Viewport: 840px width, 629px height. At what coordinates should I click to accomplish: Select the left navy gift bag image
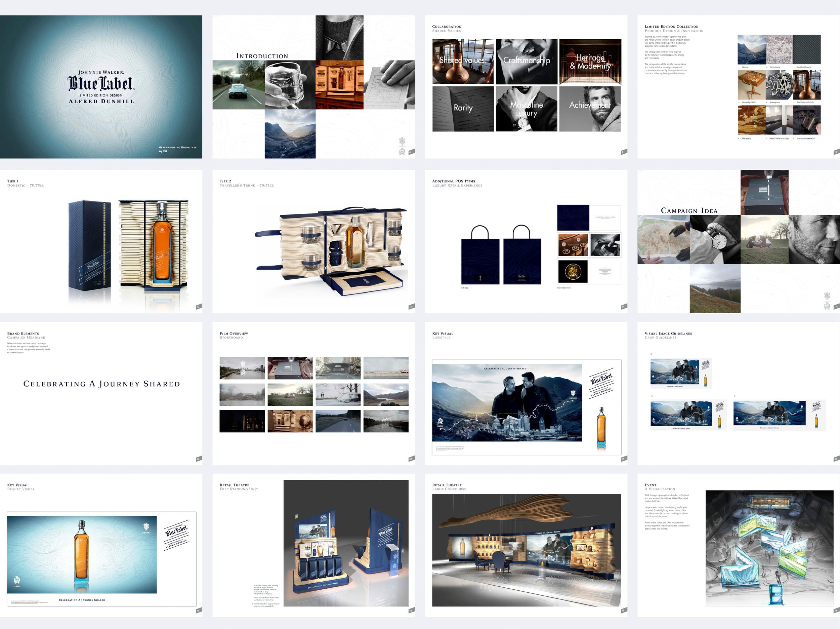(480, 254)
